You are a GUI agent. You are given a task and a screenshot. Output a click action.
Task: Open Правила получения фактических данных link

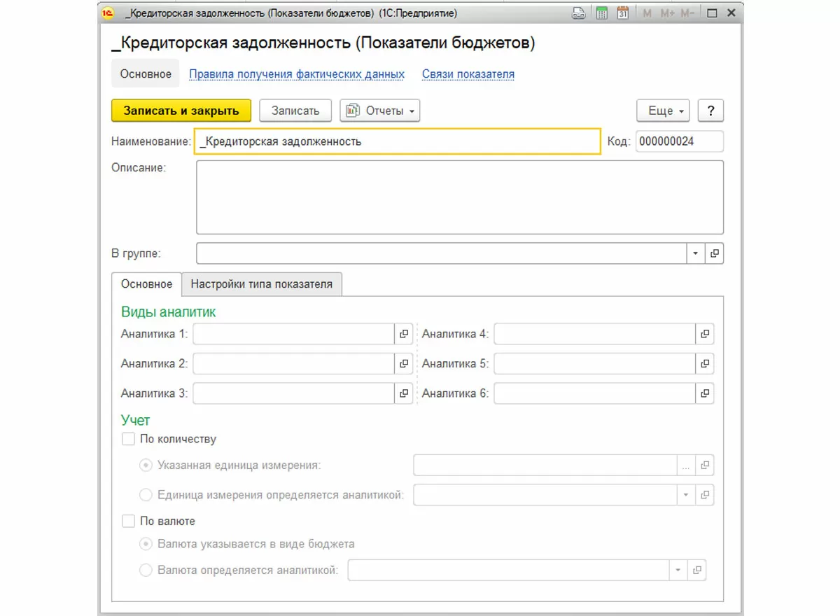click(297, 74)
